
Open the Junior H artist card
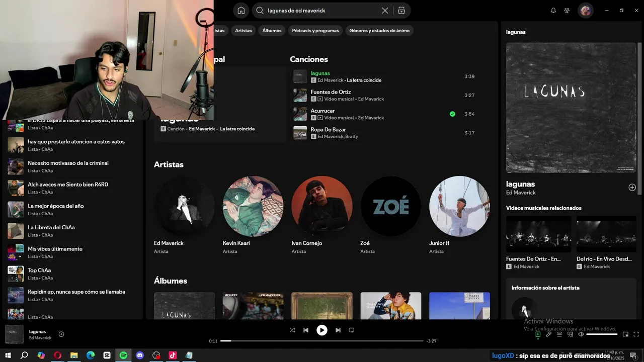point(459,215)
